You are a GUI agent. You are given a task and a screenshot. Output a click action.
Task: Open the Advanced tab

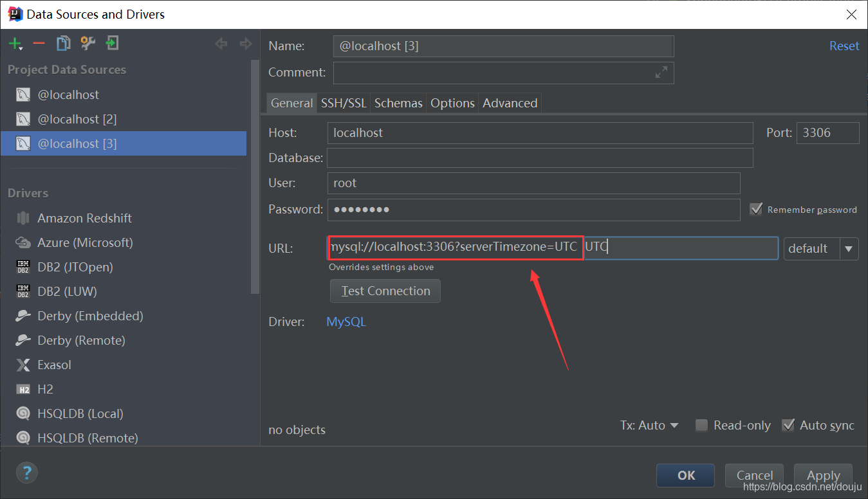coord(510,103)
